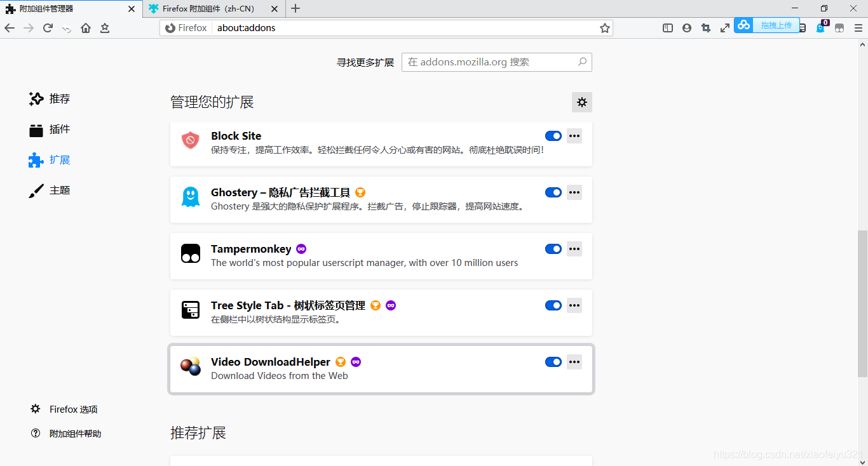
Task: Select 扩展 extensions in the sidebar
Action: point(50,160)
